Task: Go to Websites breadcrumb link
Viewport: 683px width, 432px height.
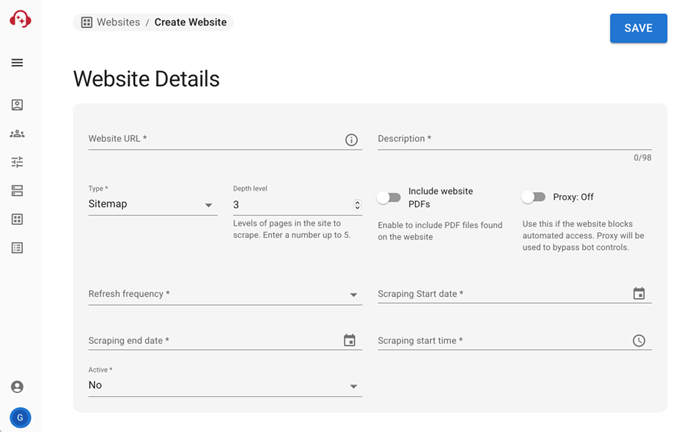Action: pos(118,22)
